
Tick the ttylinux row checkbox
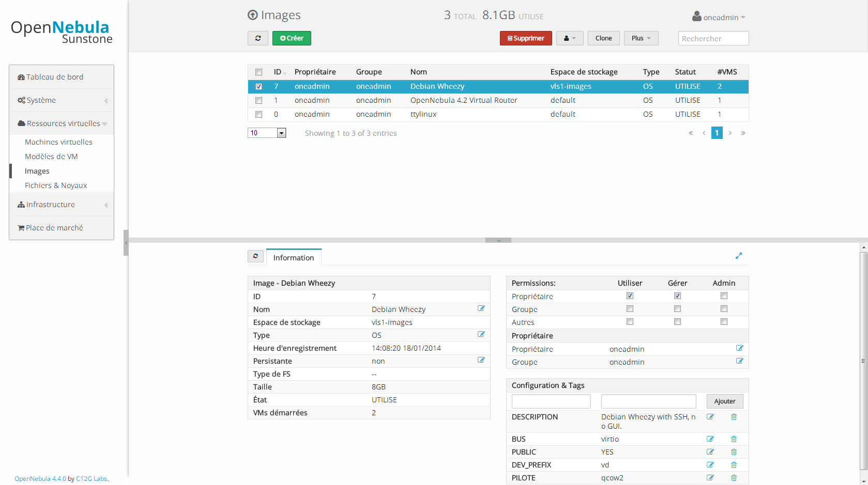[258, 114]
